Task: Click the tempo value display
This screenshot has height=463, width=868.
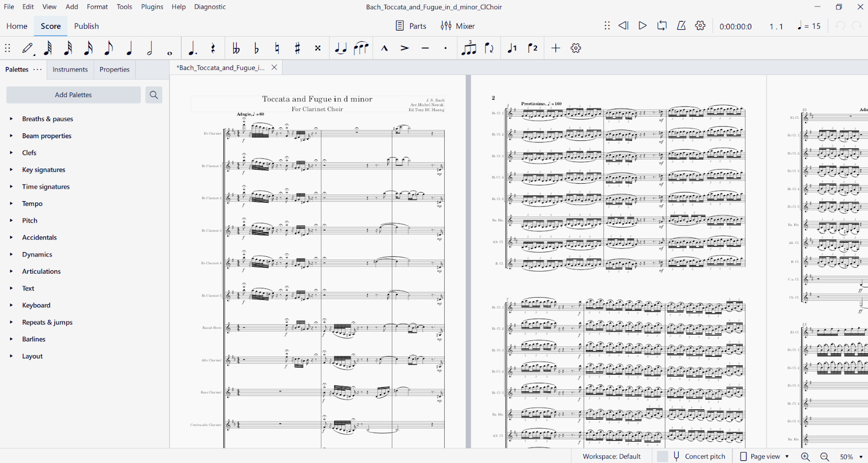Action: 809,26
